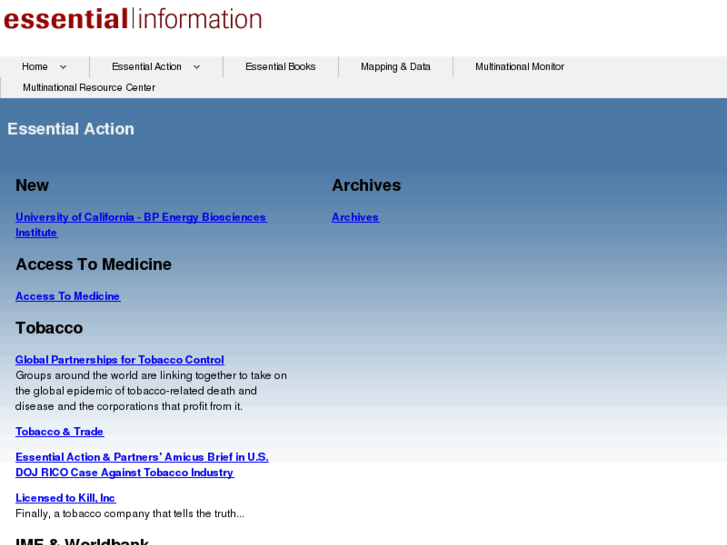
Task: Open the Mapping & Data menu item
Action: click(x=395, y=67)
